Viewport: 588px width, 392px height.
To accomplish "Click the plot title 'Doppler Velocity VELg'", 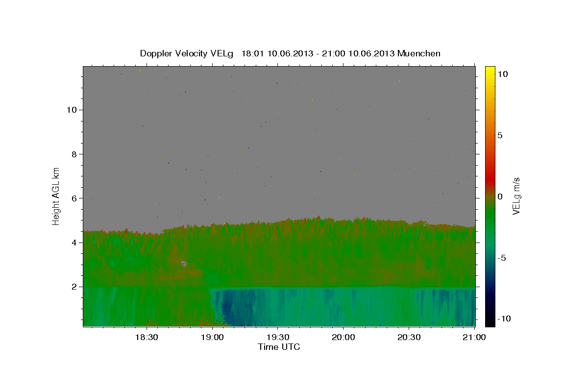I will pos(188,53).
